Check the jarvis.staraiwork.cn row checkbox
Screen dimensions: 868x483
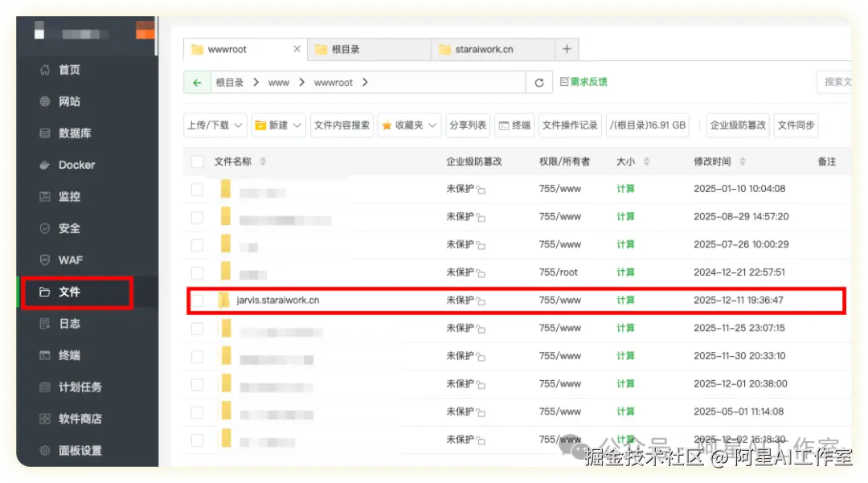tap(197, 301)
